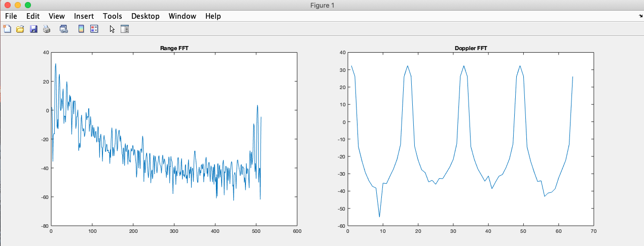
Task: Open the Property Inspector toolbar icon
Action: point(125,29)
